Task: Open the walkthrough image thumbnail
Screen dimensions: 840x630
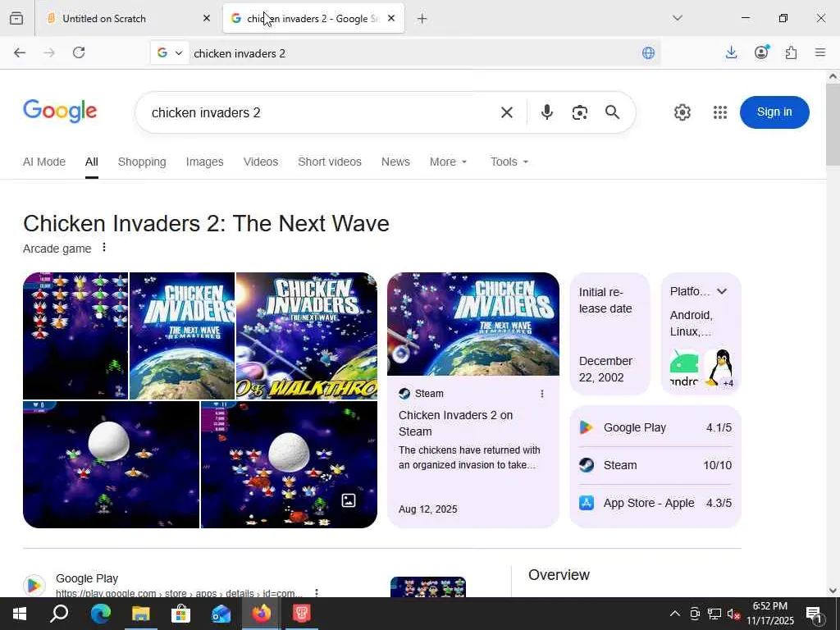Action: click(x=307, y=336)
